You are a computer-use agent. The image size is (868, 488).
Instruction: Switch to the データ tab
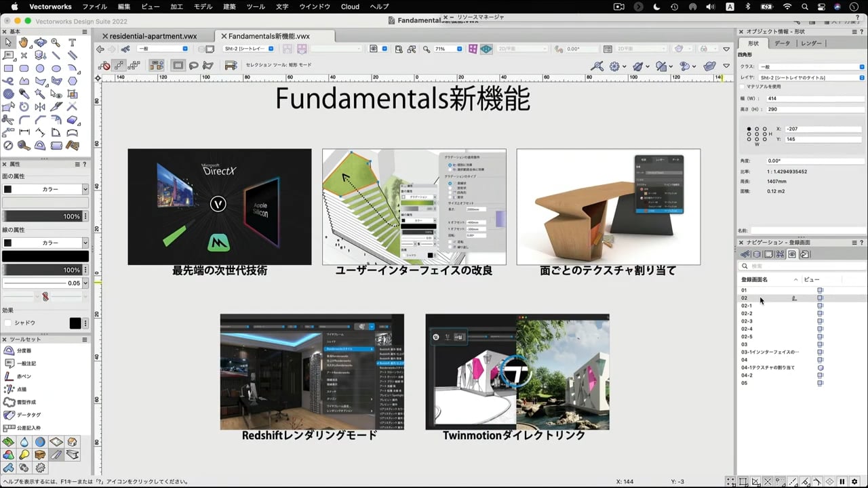point(782,43)
